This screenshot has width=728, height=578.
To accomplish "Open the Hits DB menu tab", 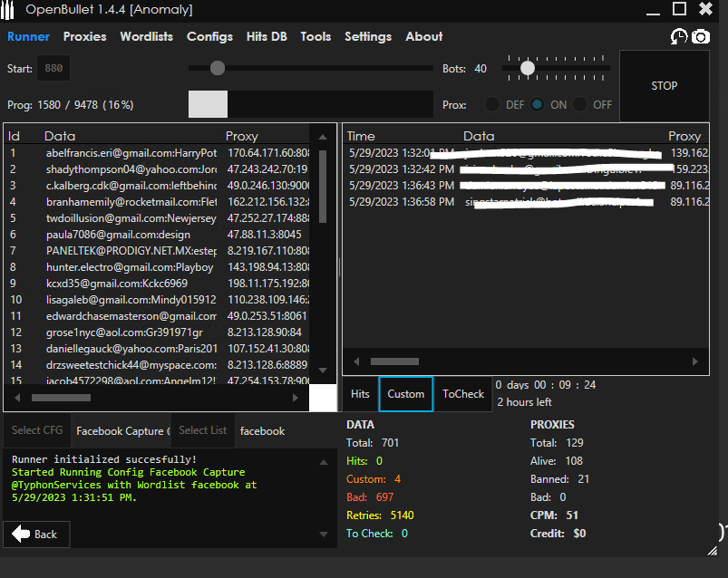I will tap(267, 37).
